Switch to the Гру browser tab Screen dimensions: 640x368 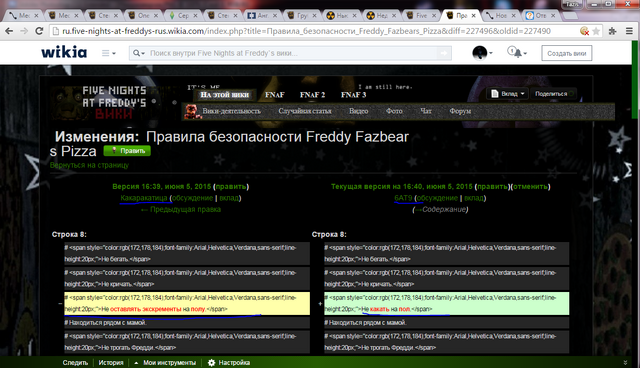coord(302,16)
